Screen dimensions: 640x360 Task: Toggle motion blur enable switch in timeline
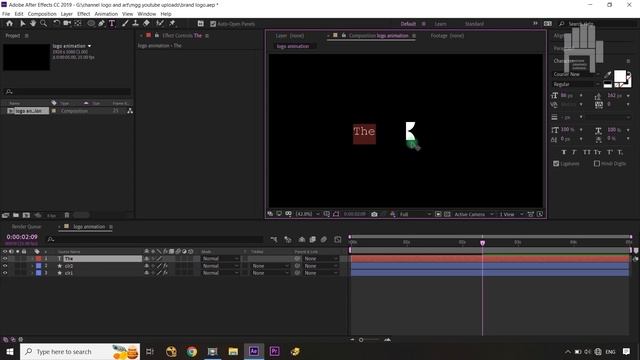(324, 240)
